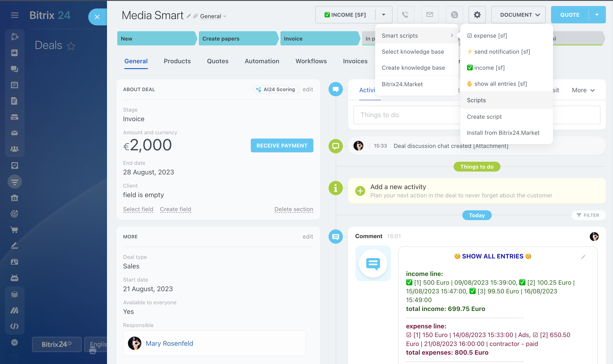This screenshot has height=364, width=613.
Task: Click the RECEIVE PAYMENT button
Action: 282,145
